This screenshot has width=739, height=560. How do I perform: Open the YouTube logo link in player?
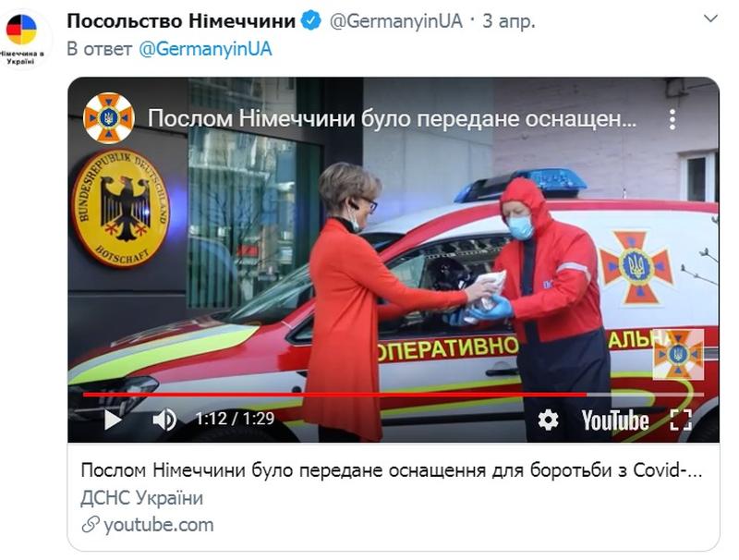pyautogui.click(x=614, y=420)
